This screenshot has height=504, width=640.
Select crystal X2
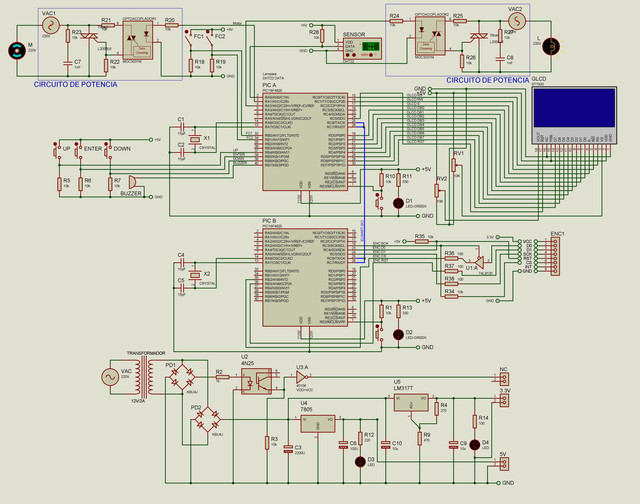coord(196,275)
